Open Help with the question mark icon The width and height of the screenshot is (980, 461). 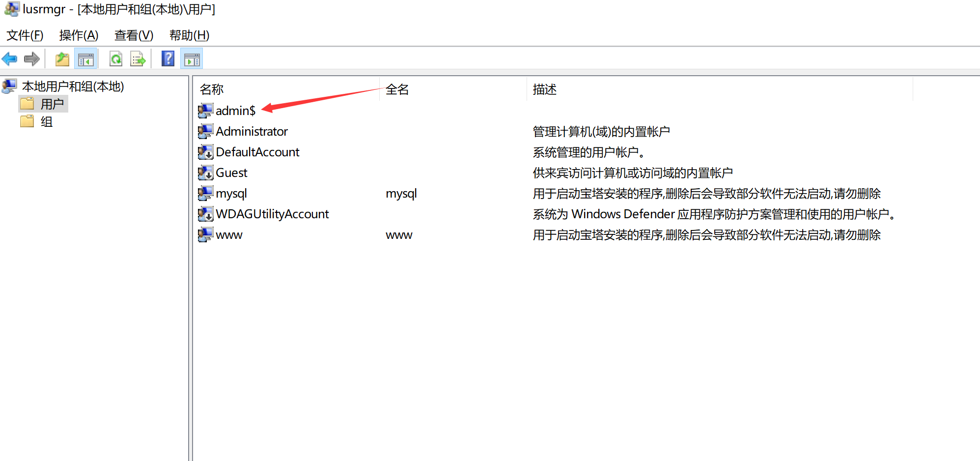pos(168,59)
